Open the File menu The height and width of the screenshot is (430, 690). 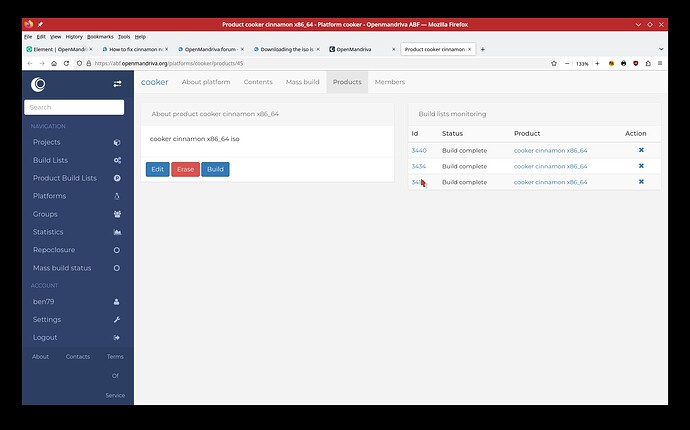[28, 37]
